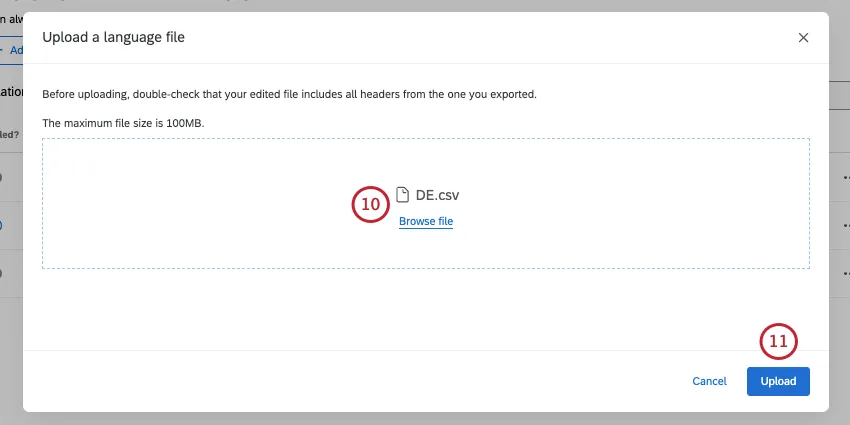Click the red step 11 marker

click(x=779, y=342)
